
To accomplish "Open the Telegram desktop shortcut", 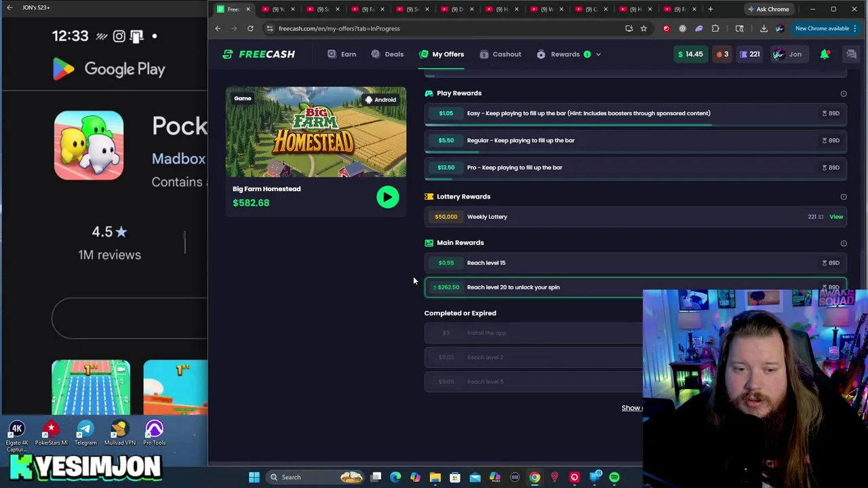I will 85,434.
